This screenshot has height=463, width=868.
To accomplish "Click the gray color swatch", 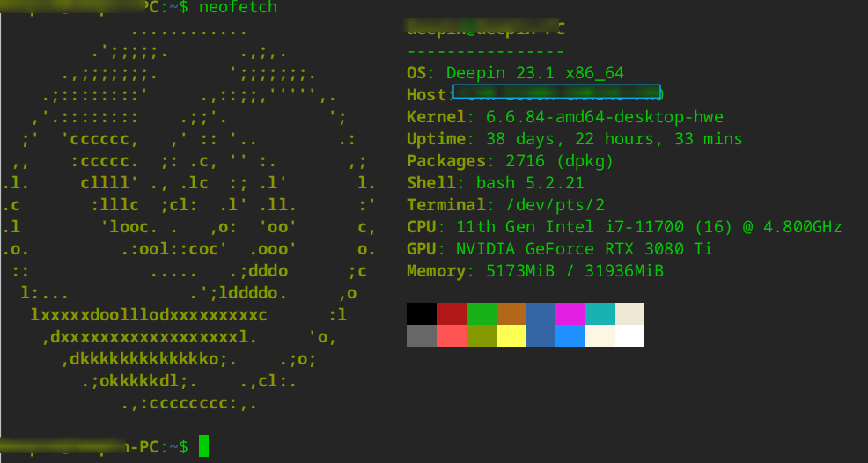I will click(x=422, y=335).
